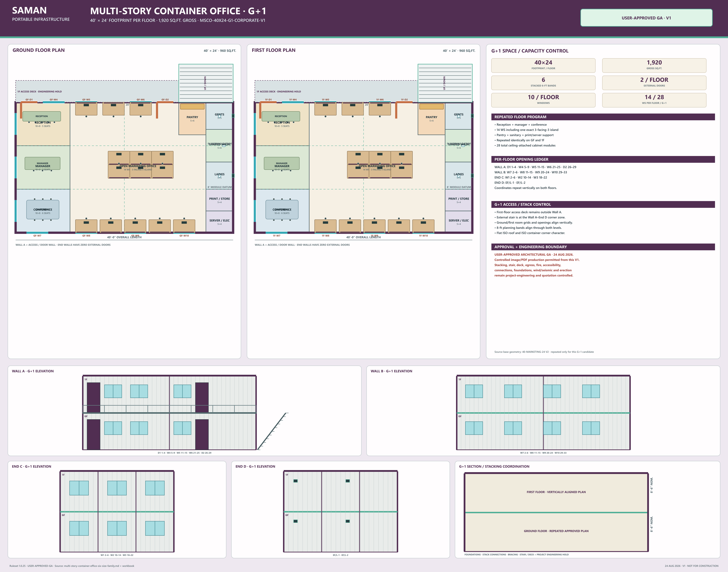Click the GF-W6 window label
The width and height of the screenshot is (728, 572).
[x=141, y=99]
